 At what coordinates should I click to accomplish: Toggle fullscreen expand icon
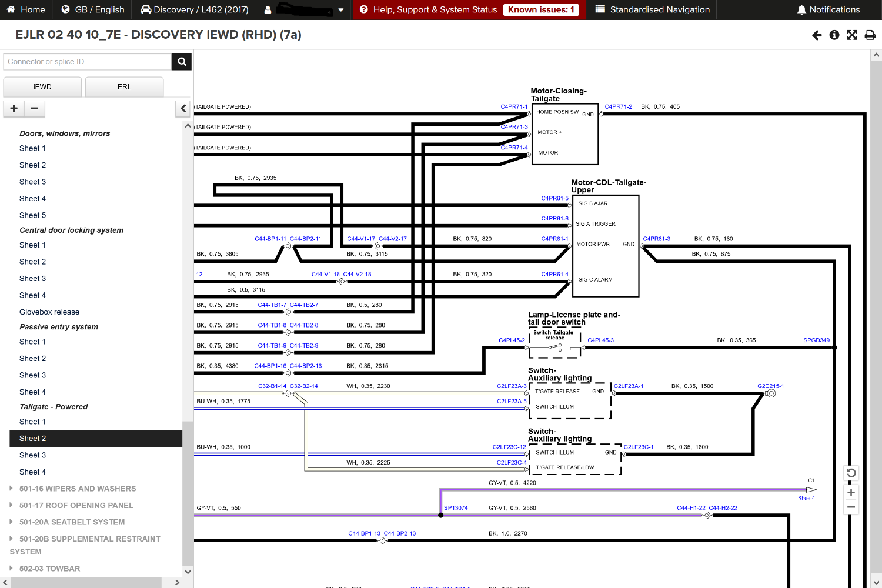[x=852, y=35]
